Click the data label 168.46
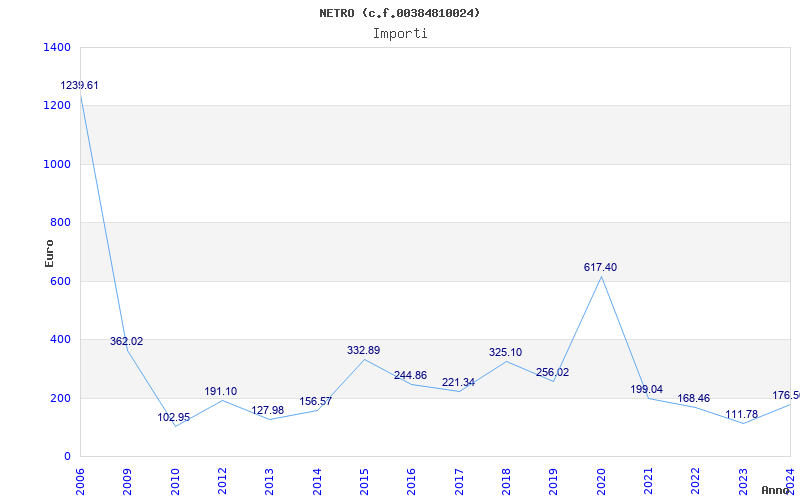The width and height of the screenshot is (800, 500). pyautogui.click(x=693, y=398)
